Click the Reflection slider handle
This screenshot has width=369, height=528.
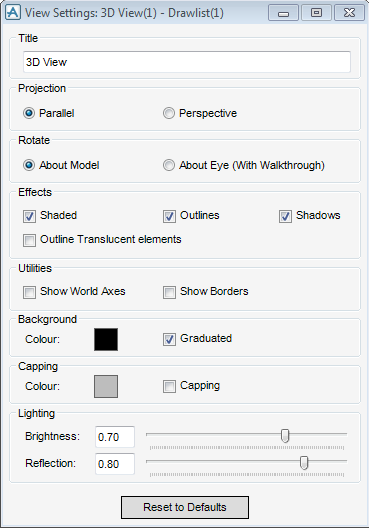[x=304, y=463]
